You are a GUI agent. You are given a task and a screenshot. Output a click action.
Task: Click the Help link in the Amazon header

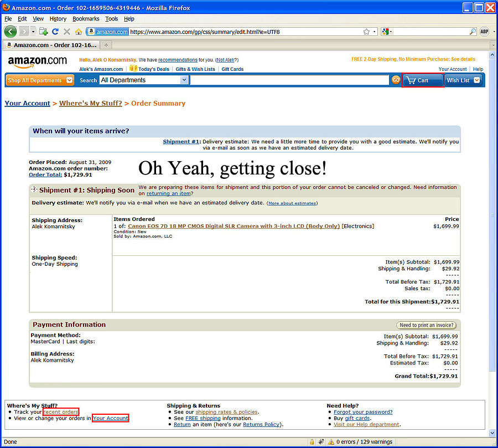[x=478, y=69]
